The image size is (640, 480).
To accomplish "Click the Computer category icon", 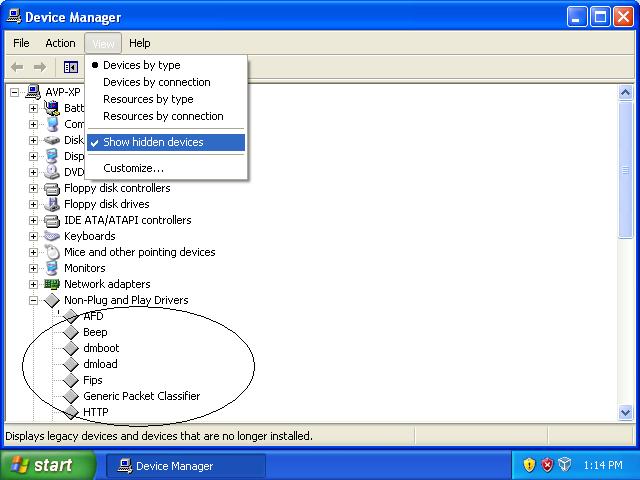I will (52, 124).
